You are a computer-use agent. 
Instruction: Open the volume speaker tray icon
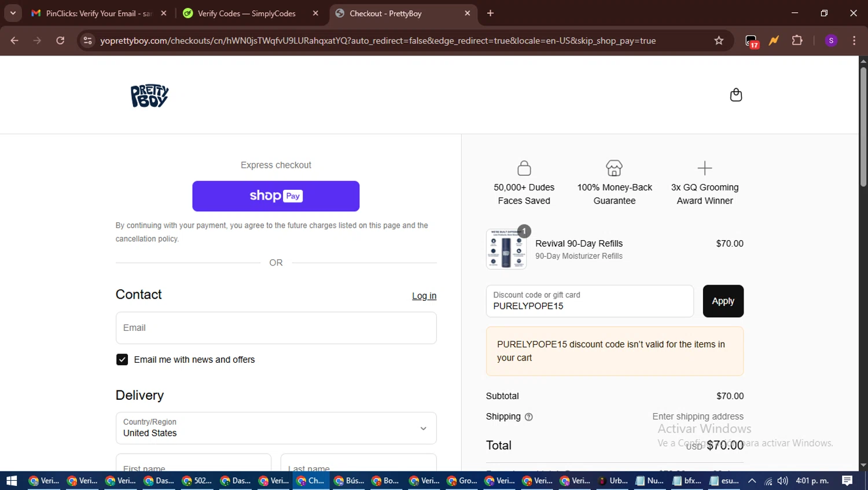[782, 481]
